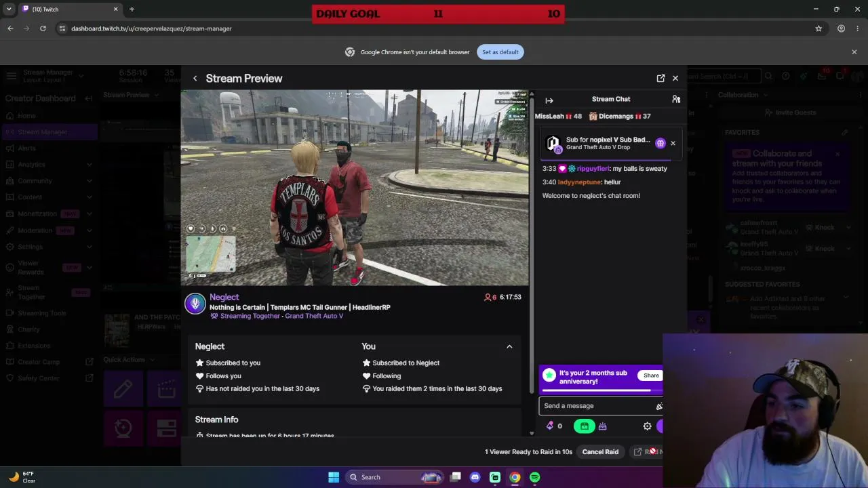Click 'You raided them 2 times' text
868x488 pixels.
[x=437, y=389]
